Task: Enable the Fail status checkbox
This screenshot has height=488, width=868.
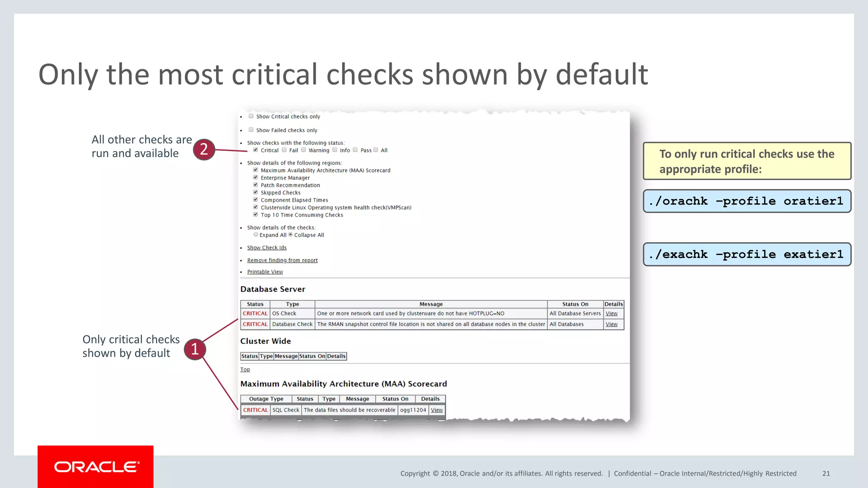Action: click(x=284, y=150)
